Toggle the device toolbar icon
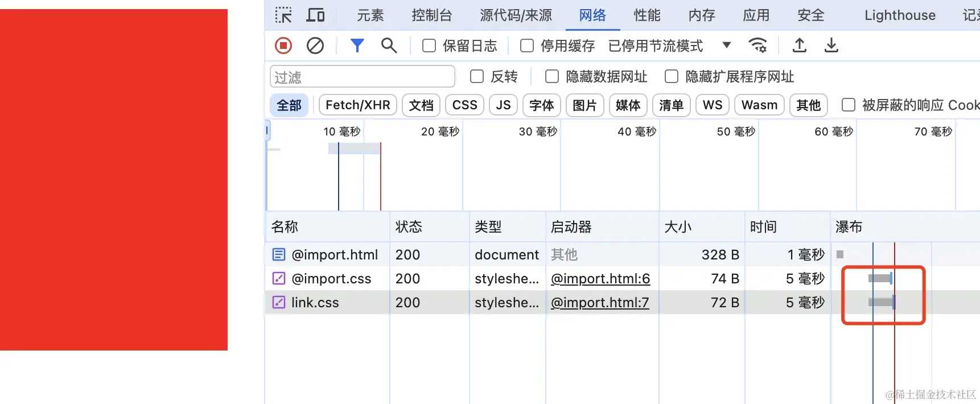The width and height of the screenshot is (980, 404). (315, 15)
